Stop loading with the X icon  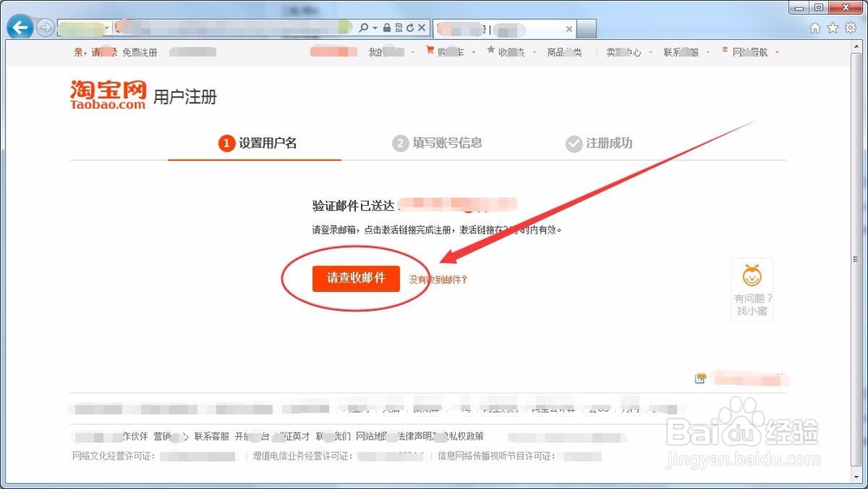pyautogui.click(x=421, y=28)
